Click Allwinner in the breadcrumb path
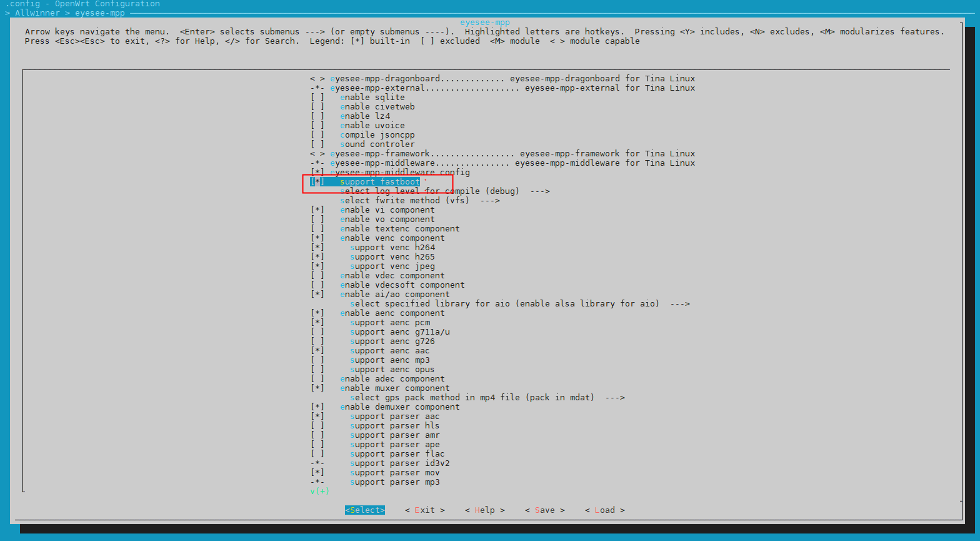Screen dimensions: 980x541 point(37,13)
